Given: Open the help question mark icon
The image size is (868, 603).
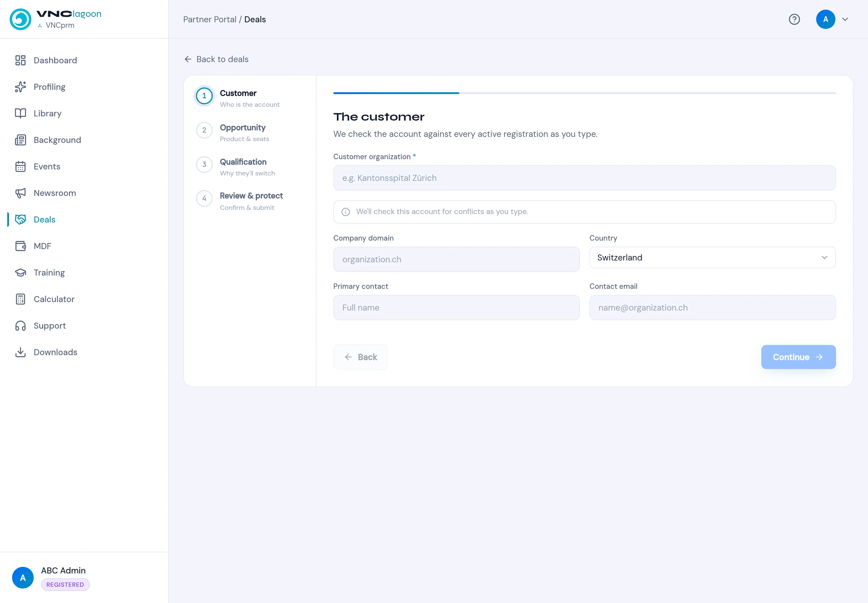Looking at the screenshot, I should pos(794,19).
